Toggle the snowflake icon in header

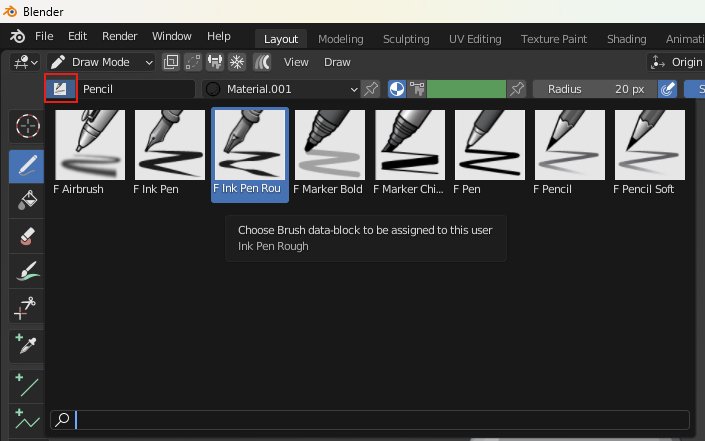237,62
